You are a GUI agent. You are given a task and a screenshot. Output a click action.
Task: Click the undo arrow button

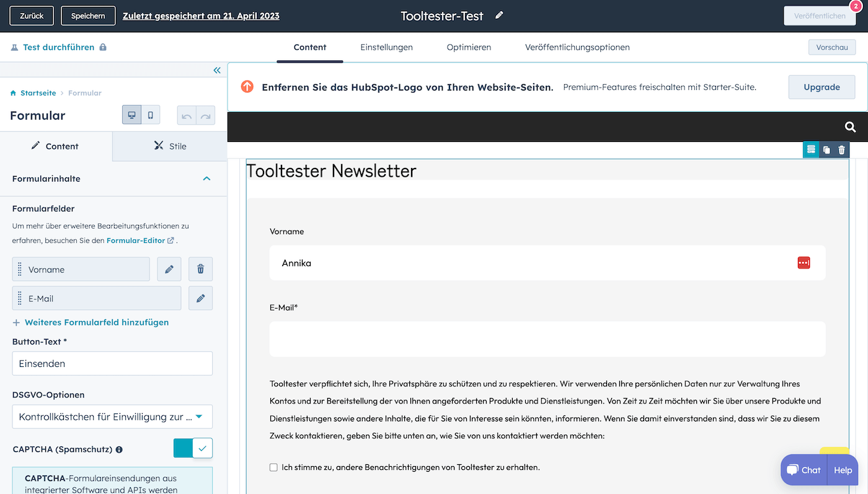point(187,116)
